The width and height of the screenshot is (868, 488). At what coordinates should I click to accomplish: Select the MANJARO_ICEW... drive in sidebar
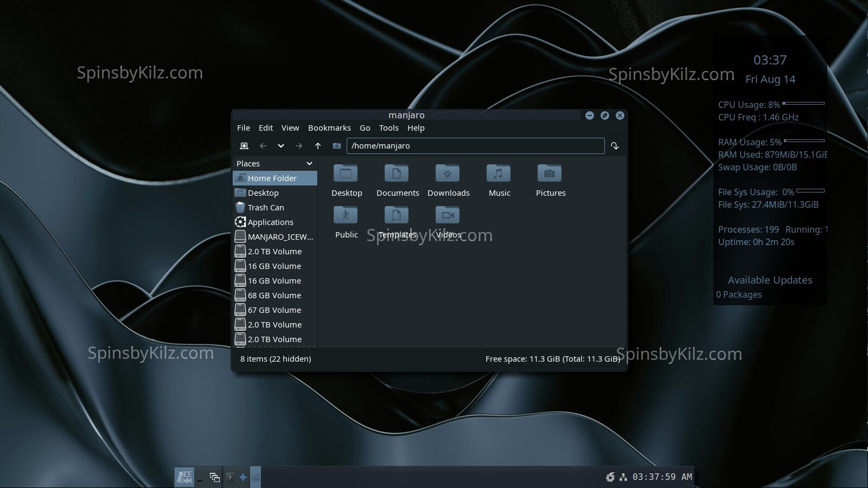(x=275, y=237)
